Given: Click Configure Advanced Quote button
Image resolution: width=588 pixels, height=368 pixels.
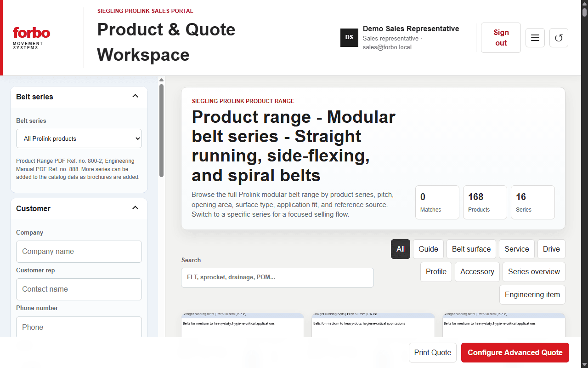Looking at the screenshot, I should pos(515,352).
